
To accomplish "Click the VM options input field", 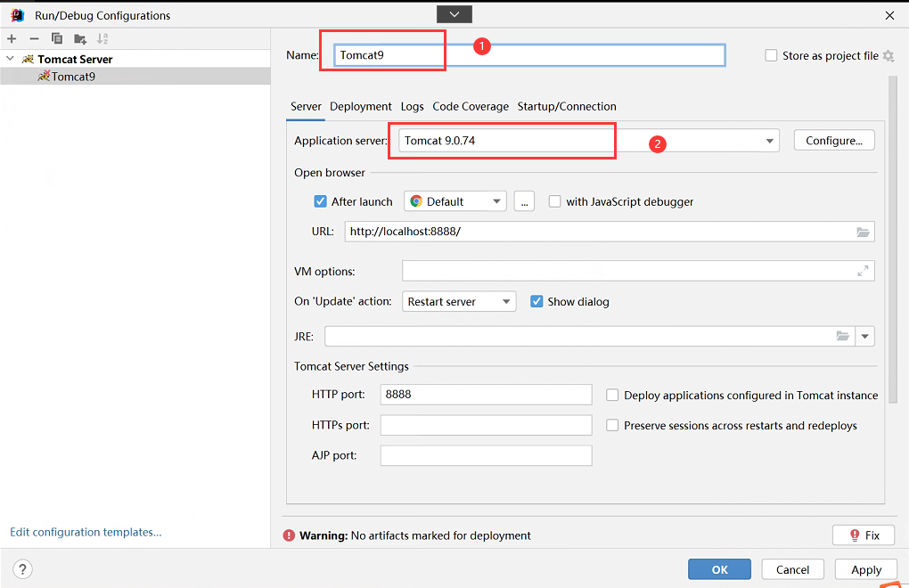I will coord(638,271).
